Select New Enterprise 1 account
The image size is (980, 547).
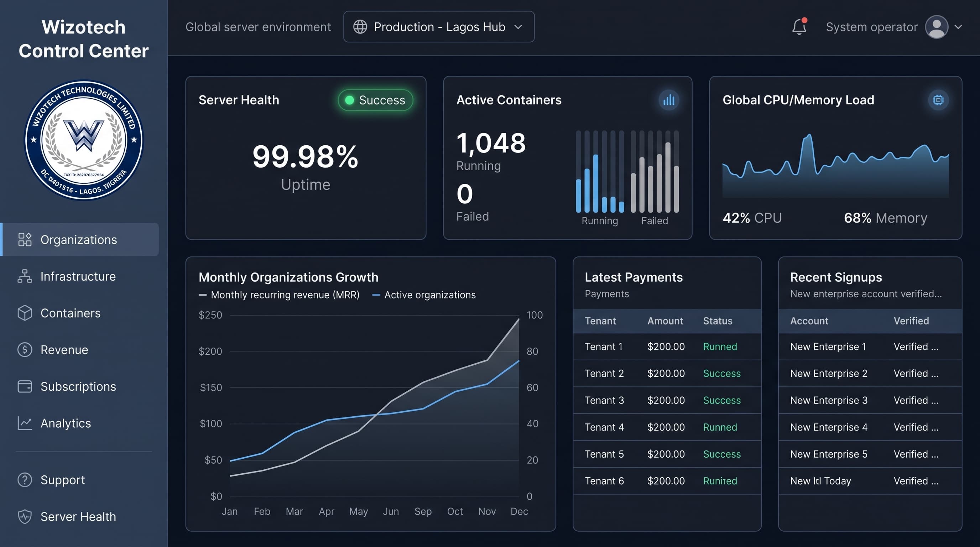point(828,347)
